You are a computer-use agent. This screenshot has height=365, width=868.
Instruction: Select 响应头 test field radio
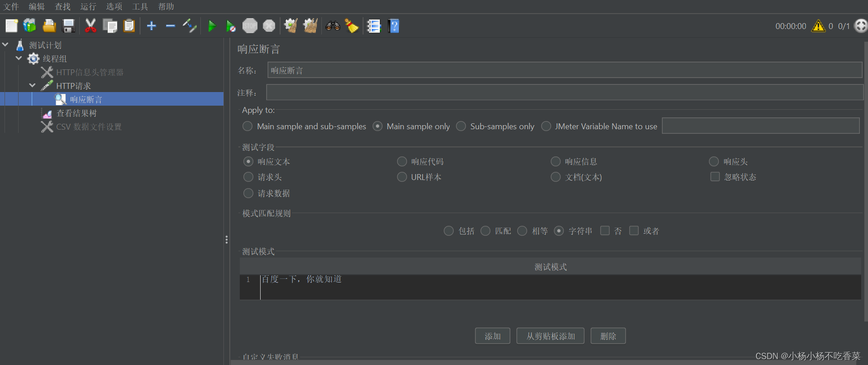714,161
